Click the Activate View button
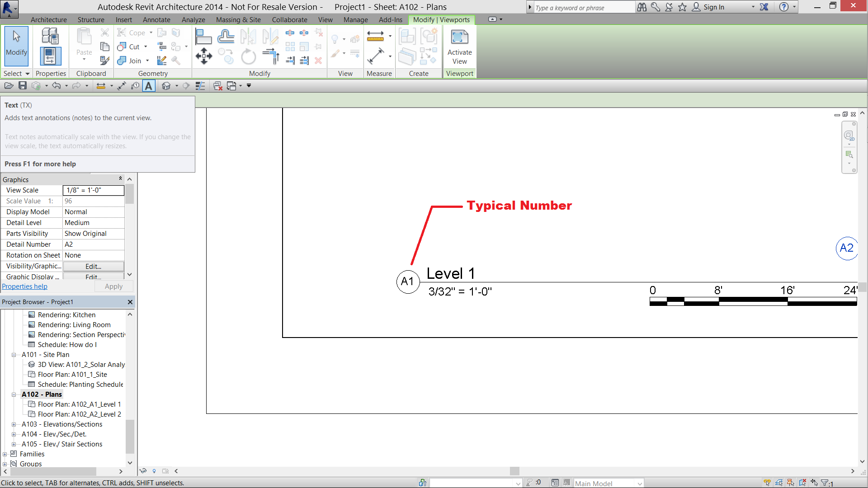Viewport: 868px width, 488px height. pos(459,48)
